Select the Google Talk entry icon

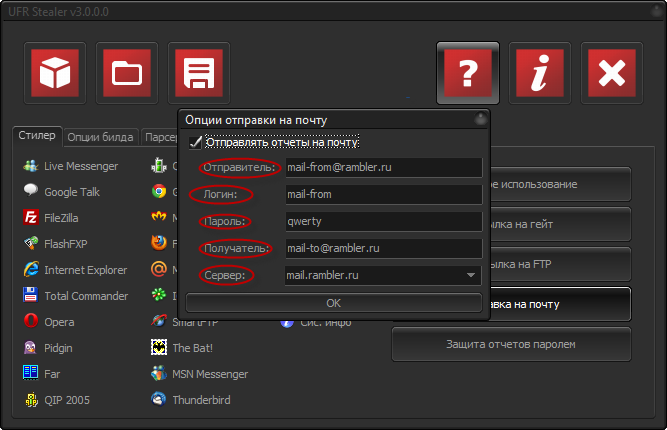click(31, 191)
